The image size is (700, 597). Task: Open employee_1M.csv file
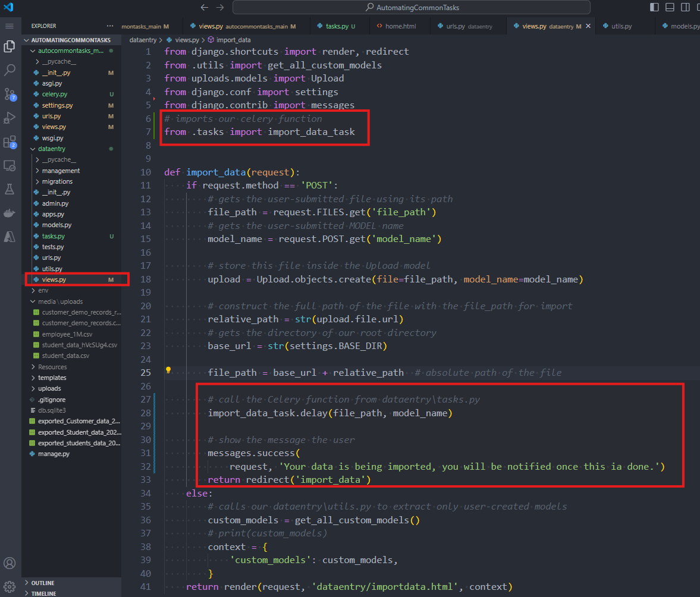point(71,334)
